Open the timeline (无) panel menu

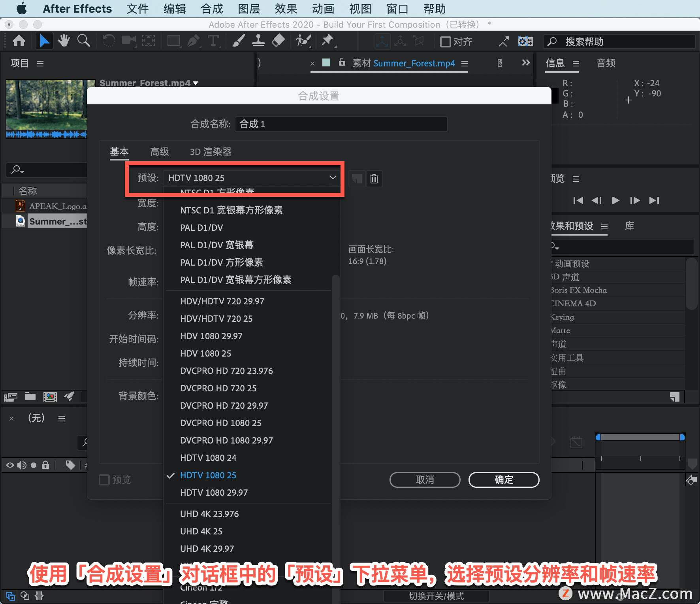point(62,418)
